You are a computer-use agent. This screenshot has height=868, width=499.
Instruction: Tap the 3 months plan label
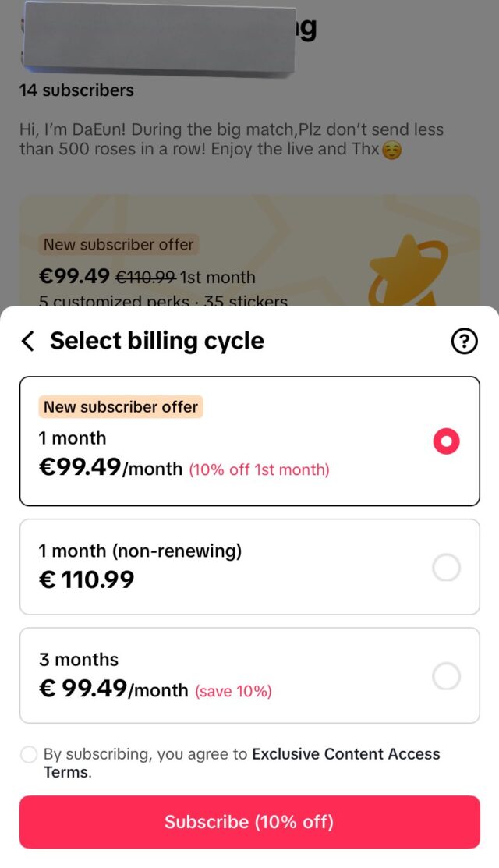pos(79,659)
